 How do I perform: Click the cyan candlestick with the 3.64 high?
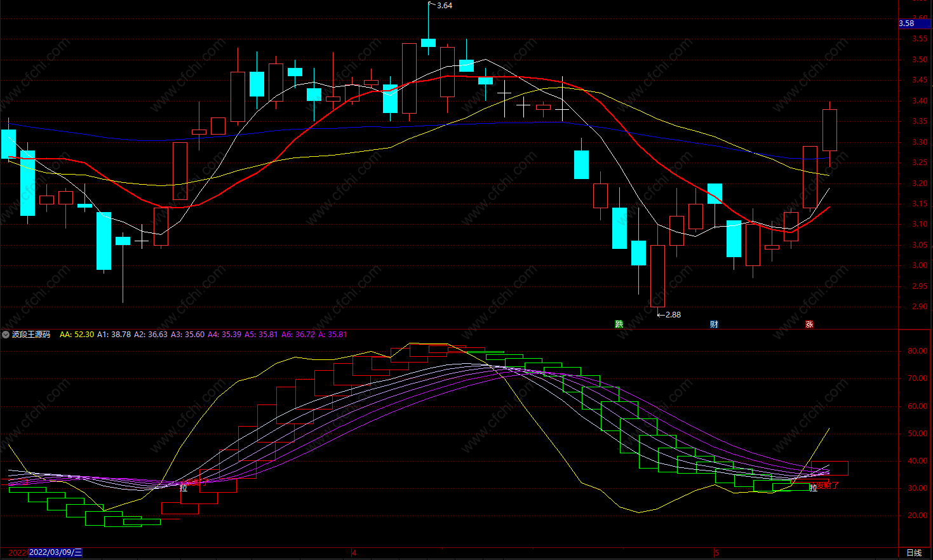[429, 43]
